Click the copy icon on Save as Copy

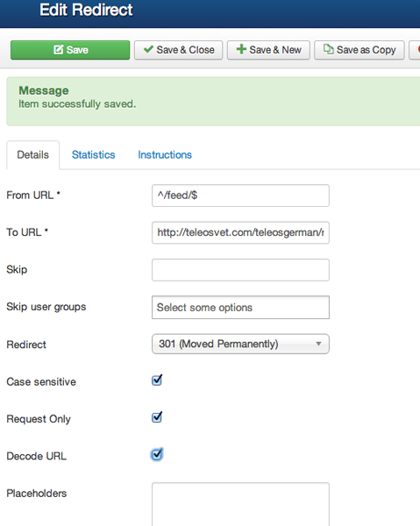(329, 49)
